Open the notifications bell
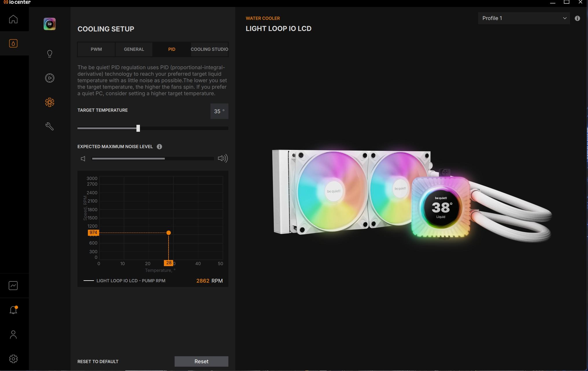 [x=13, y=310]
